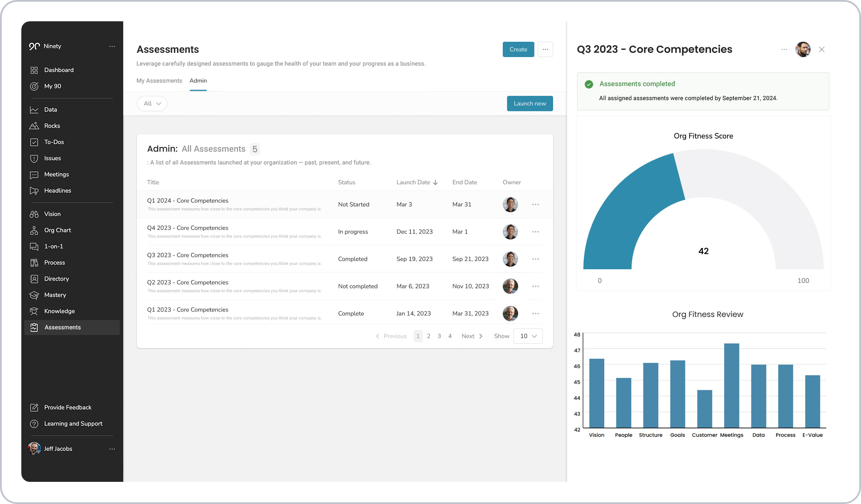This screenshot has height=504, width=861.
Task: Open Jeff Jacobs account options menu
Action: (112, 449)
